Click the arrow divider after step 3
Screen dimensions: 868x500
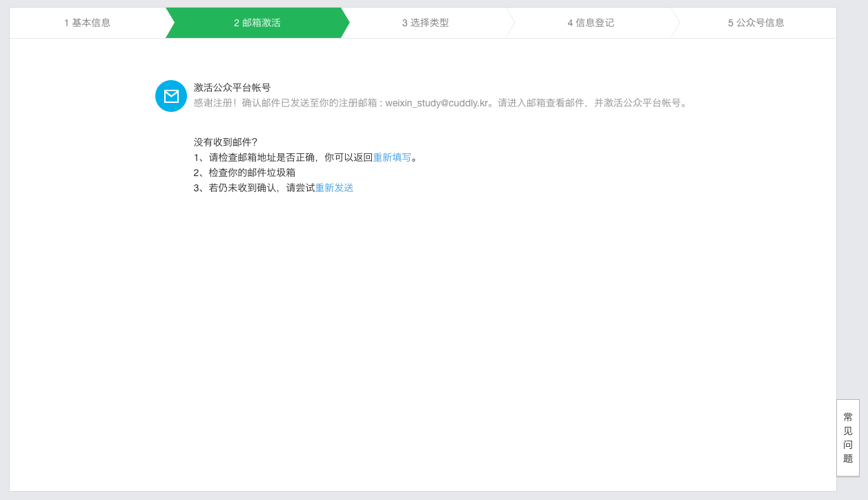click(511, 22)
